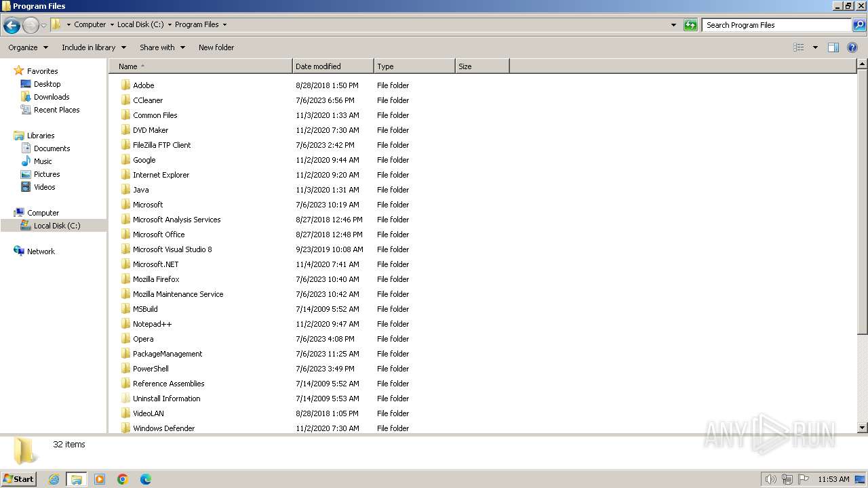The width and height of the screenshot is (868, 488).
Task: Open Windows Media Player from taskbar
Action: 100,479
